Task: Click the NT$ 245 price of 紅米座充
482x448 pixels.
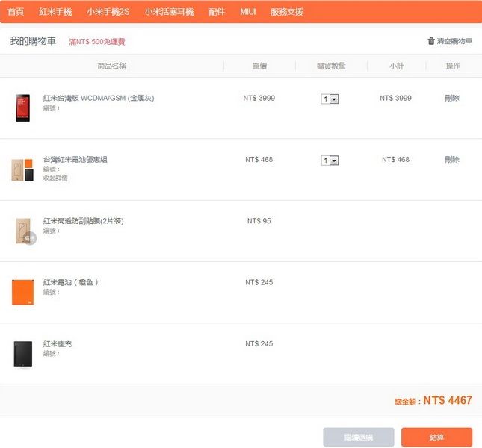Action: 259,343
